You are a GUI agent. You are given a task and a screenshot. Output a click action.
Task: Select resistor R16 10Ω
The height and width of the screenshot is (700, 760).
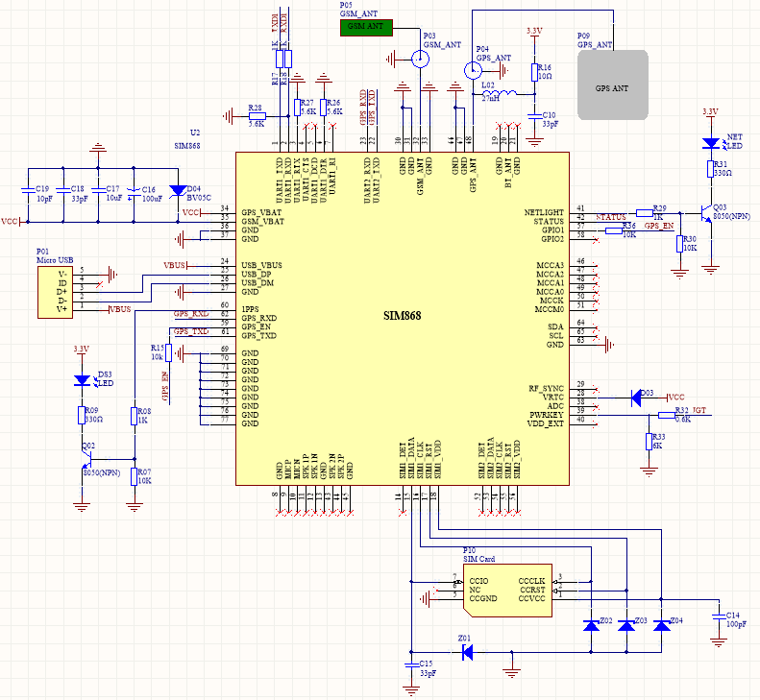[534, 72]
